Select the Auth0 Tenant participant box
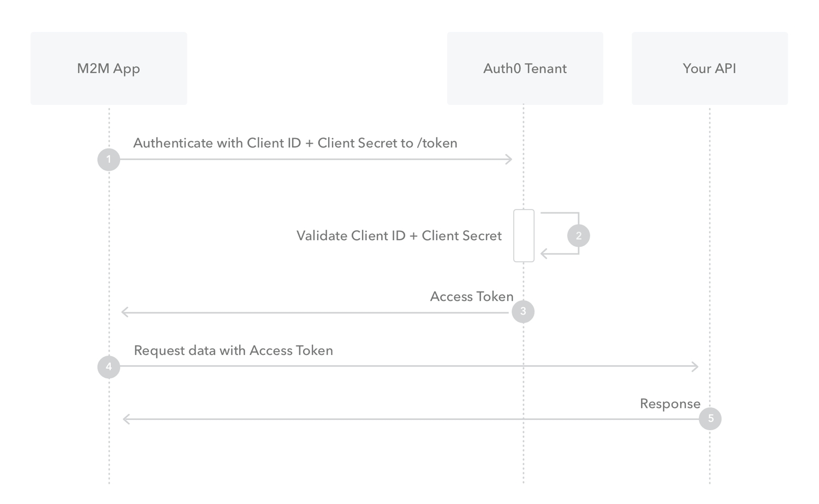Viewport: 819px width, 504px height. [x=525, y=68]
